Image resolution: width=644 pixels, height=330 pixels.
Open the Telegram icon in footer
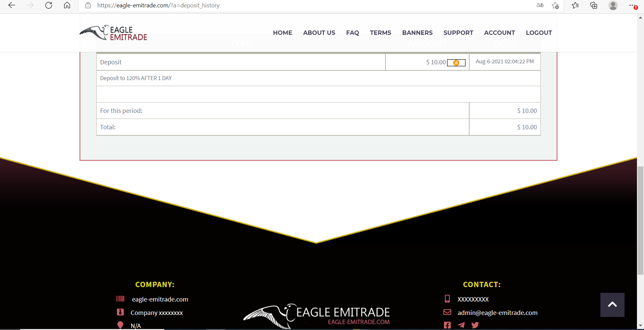(461, 325)
